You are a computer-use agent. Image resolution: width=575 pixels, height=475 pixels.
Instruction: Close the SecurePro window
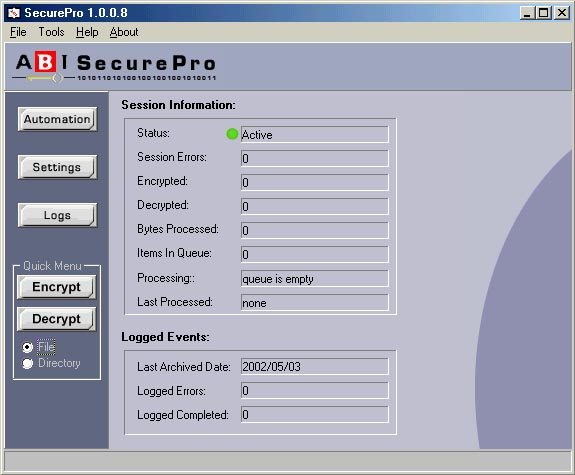tap(561, 13)
